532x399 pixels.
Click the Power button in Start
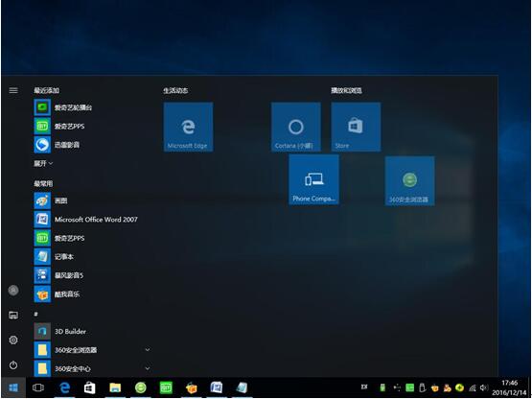(13, 365)
